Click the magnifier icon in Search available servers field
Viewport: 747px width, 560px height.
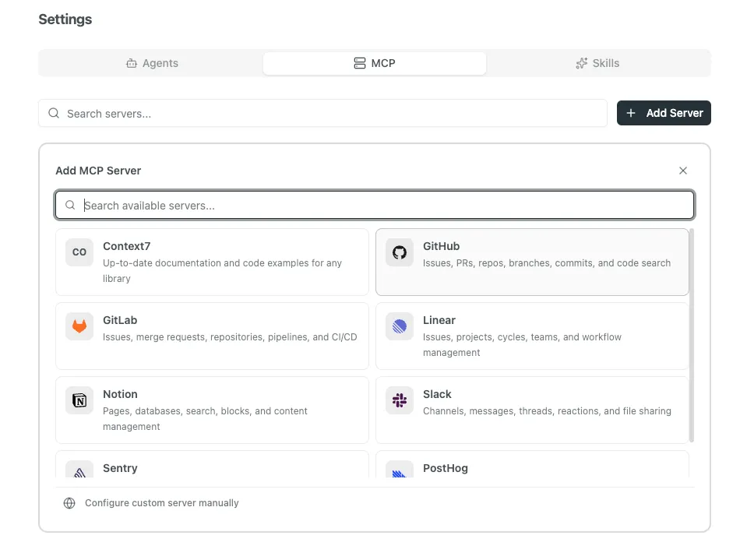tap(70, 206)
